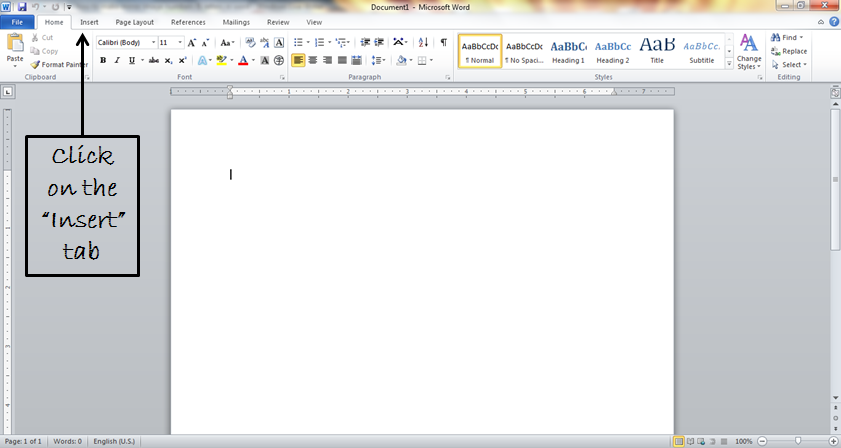This screenshot has height=448, width=841.
Task: Open the font name combo box
Action: pyautogui.click(x=127, y=42)
